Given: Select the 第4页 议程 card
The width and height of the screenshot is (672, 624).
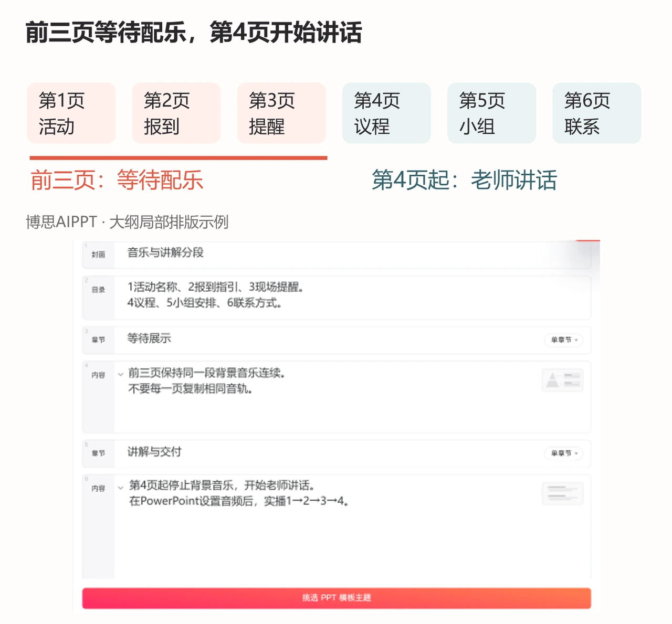Looking at the screenshot, I should click(386, 113).
